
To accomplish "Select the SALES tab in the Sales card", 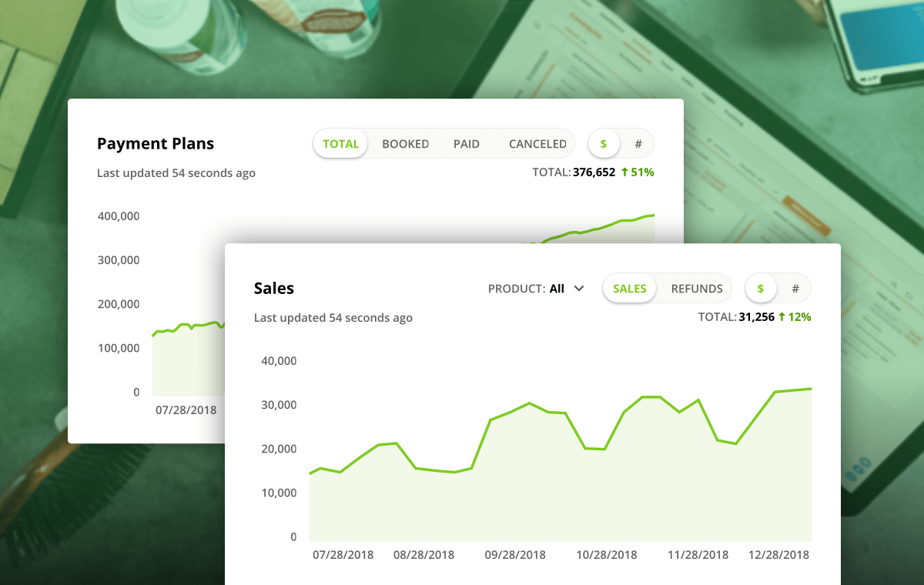I will [x=629, y=289].
